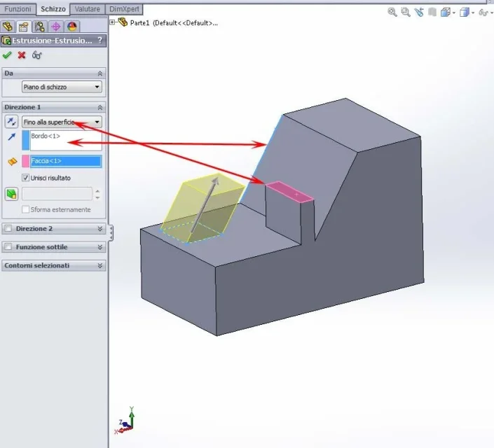The width and height of the screenshot is (494, 448).
Task: Open the ConfigurationManager tab icon
Action: point(40,27)
